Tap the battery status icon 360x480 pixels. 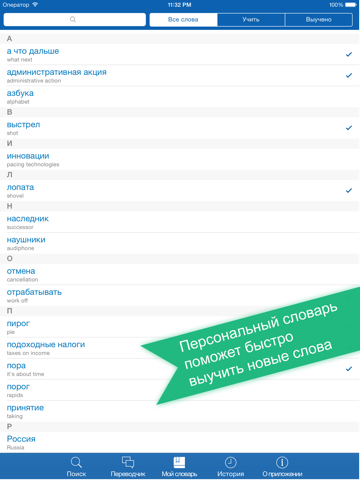[x=351, y=5]
